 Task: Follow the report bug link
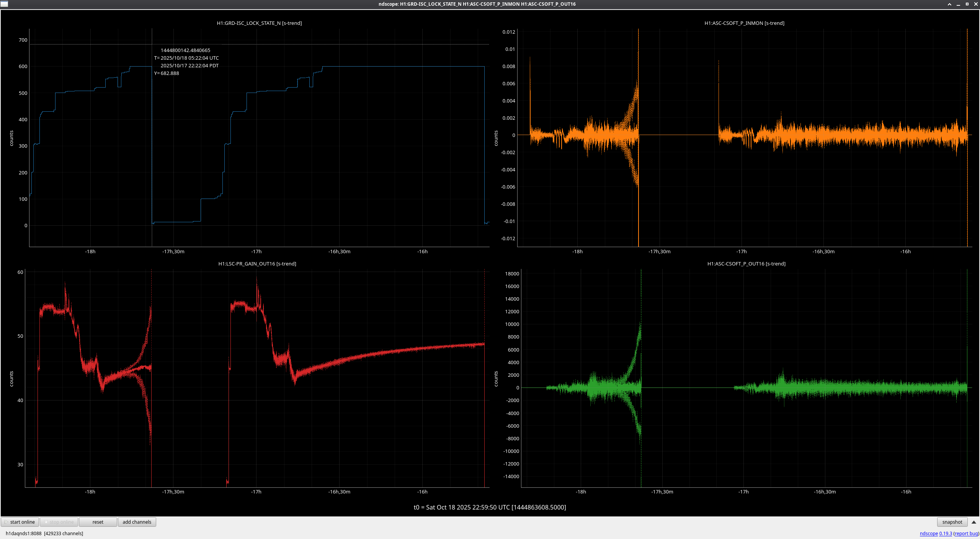tap(966, 533)
